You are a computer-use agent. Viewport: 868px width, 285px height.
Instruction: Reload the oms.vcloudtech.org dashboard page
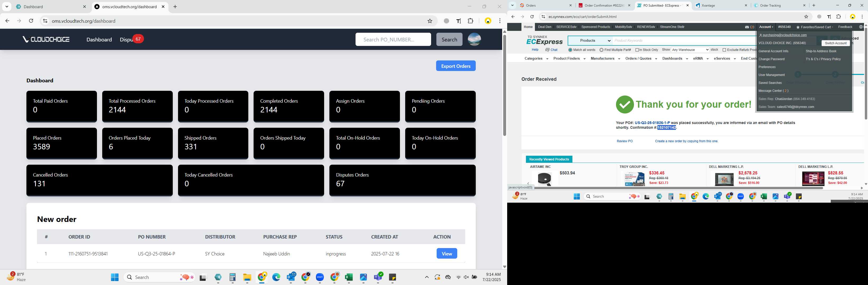pyautogui.click(x=31, y=21)
